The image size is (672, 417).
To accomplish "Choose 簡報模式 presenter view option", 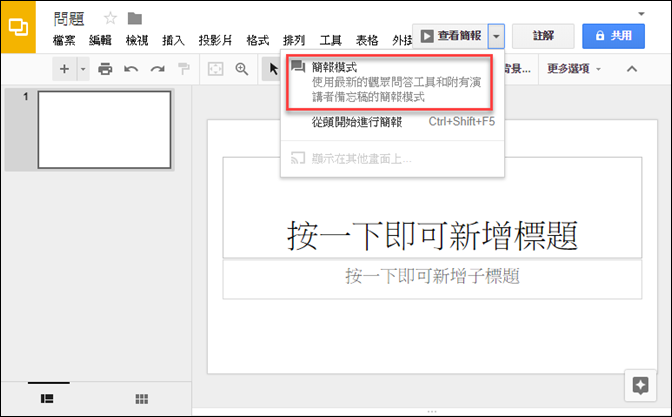I will (x=390, y=81).
